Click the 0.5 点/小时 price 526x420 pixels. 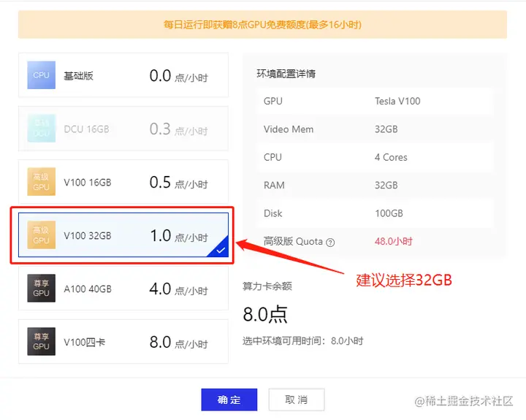[179, 183]
